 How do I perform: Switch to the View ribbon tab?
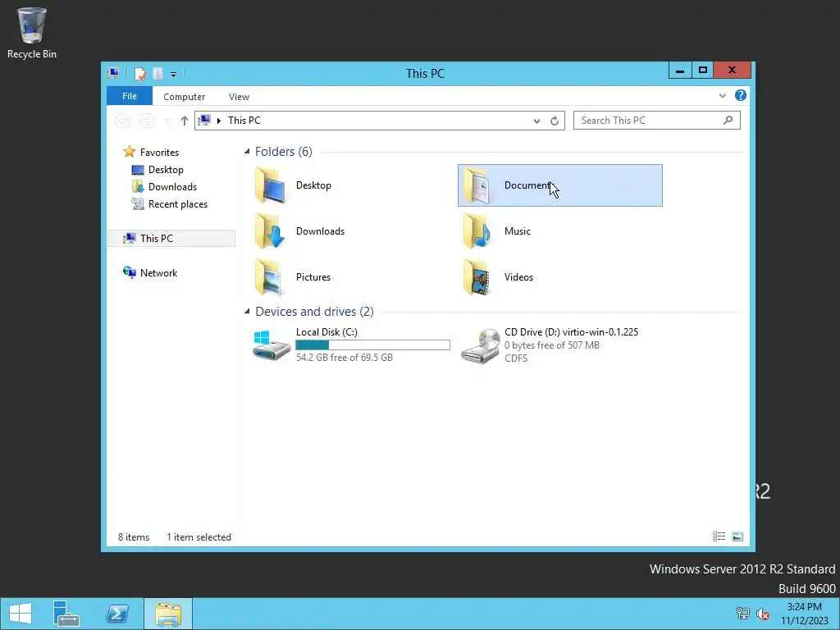tap(239, 97)
